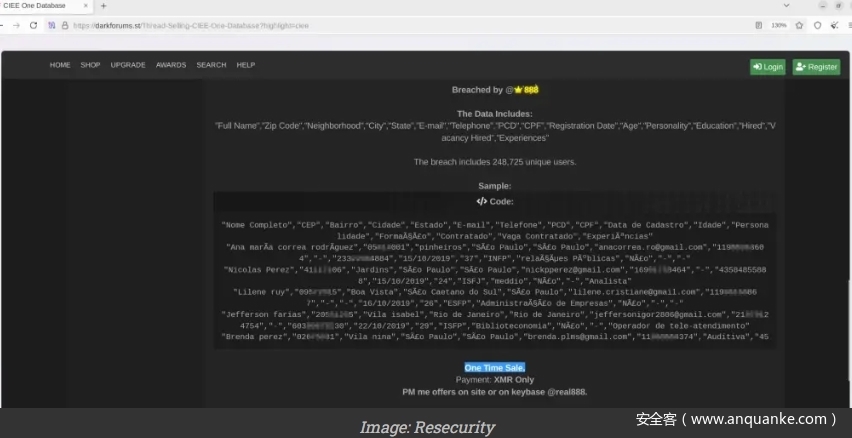Open the hamburger application menu
Viewport: 852px width, 438px height.
pyautogui.click(x=849, y=25)
